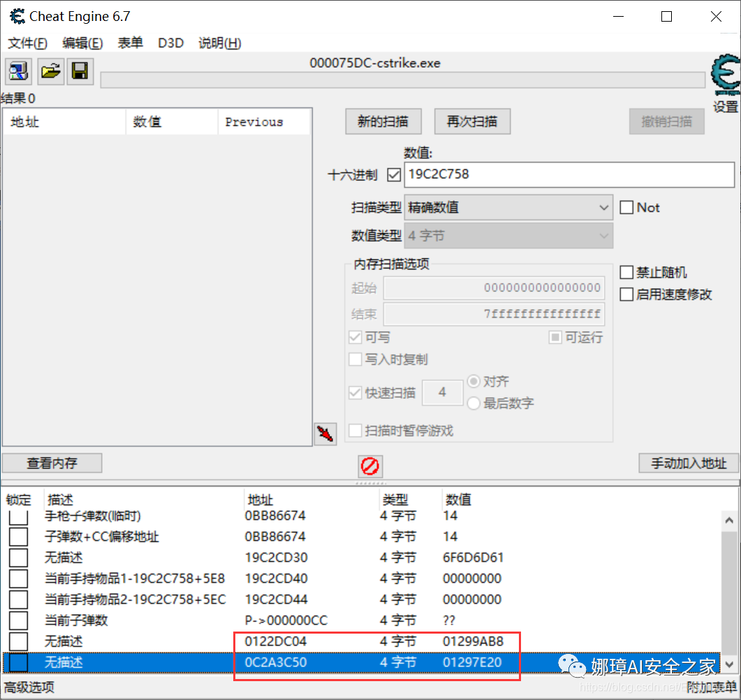The image size is (741, 700).
Task: Click the P->000000CC pointer address
Action: (286, 620)
